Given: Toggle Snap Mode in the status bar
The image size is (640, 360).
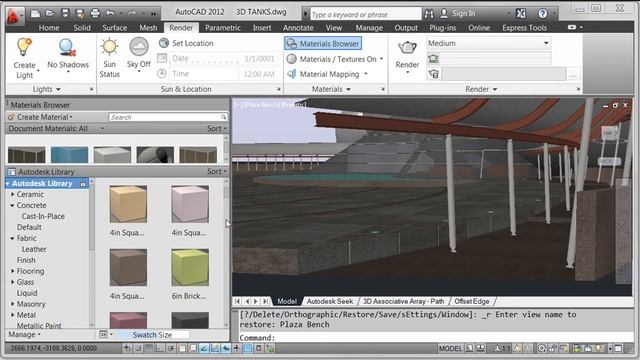Looking at the screenshot, I should [138, 348].
